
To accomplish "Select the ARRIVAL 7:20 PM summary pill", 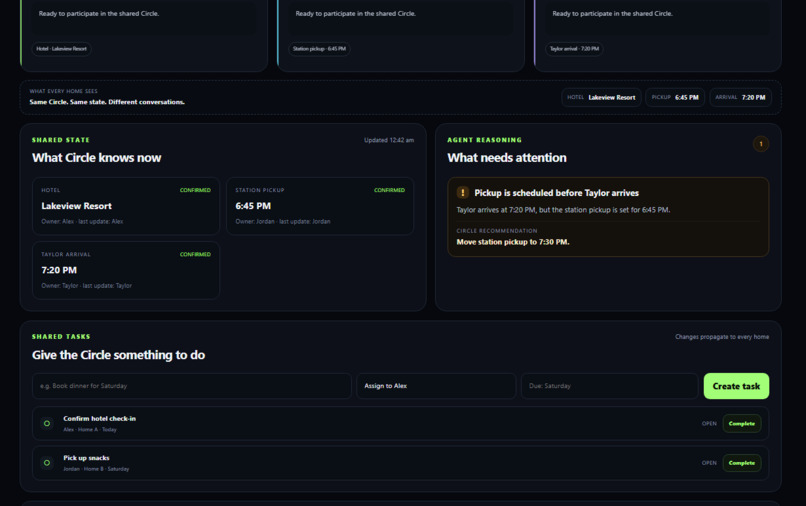I will [x=740, y=97].
